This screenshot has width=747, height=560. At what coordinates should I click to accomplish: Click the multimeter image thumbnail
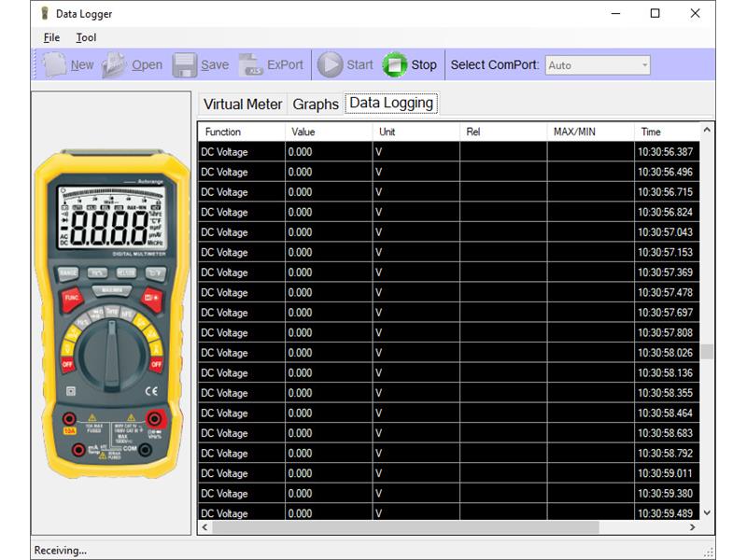(x=111, y=315)
